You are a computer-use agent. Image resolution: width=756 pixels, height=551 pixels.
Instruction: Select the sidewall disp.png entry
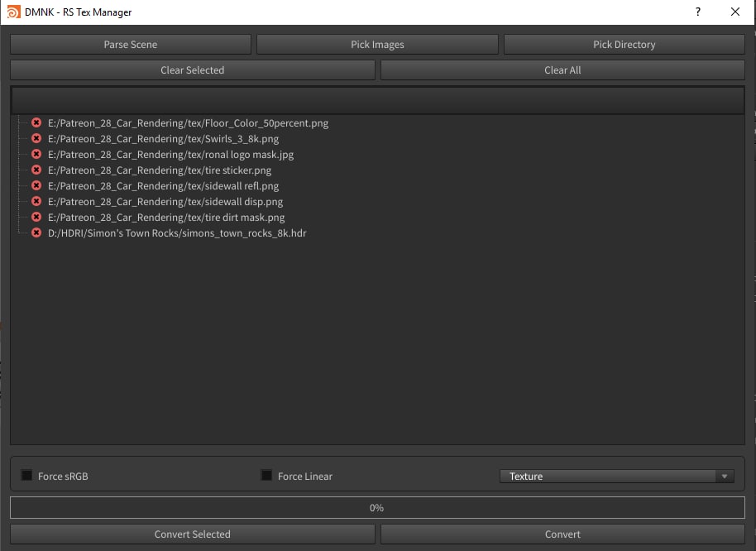pos(165,202)
